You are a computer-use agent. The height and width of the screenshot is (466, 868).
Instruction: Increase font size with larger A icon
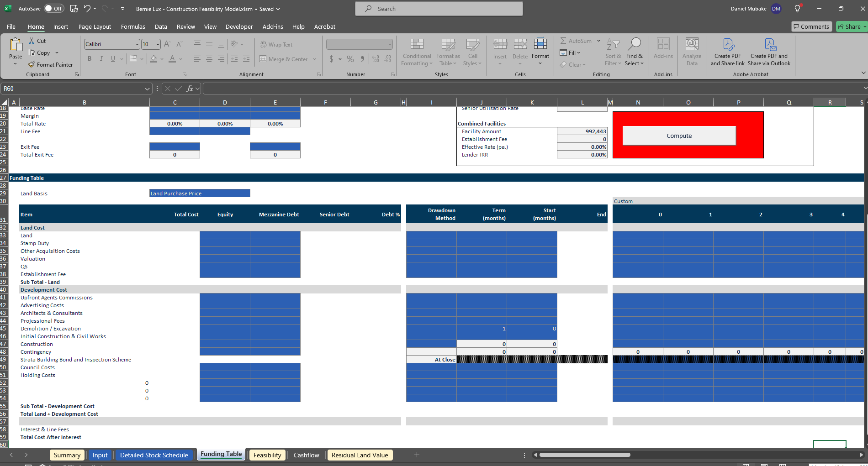point(167,44)
